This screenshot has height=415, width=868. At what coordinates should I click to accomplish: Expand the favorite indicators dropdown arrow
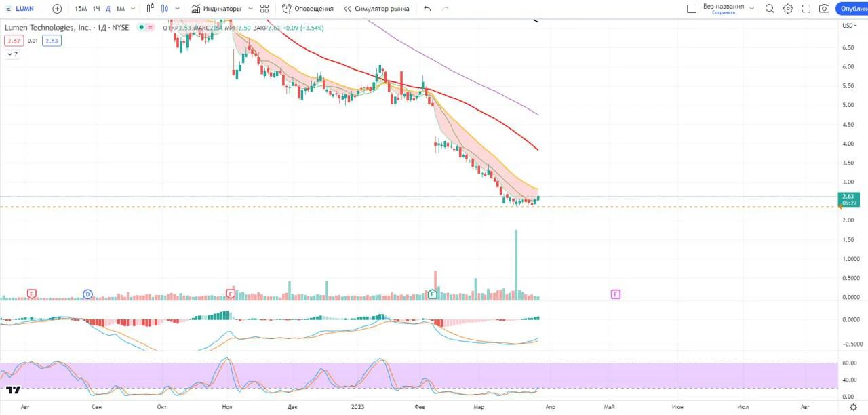[250, 9]
